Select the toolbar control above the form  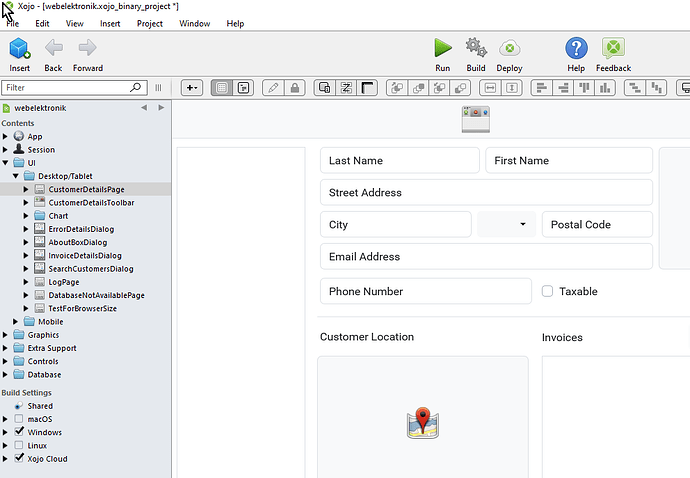point(475,119)
